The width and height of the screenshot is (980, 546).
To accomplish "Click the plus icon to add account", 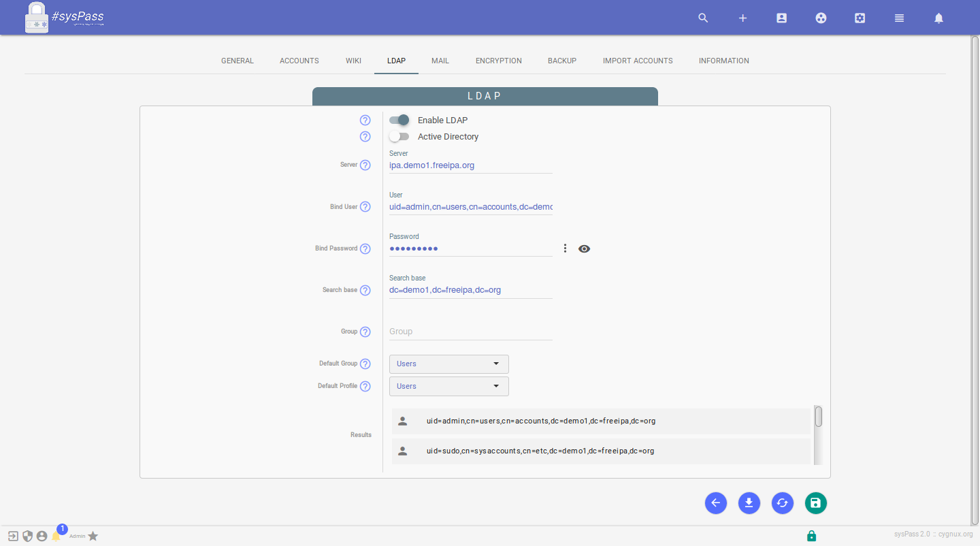I will (x=743, y=18).
